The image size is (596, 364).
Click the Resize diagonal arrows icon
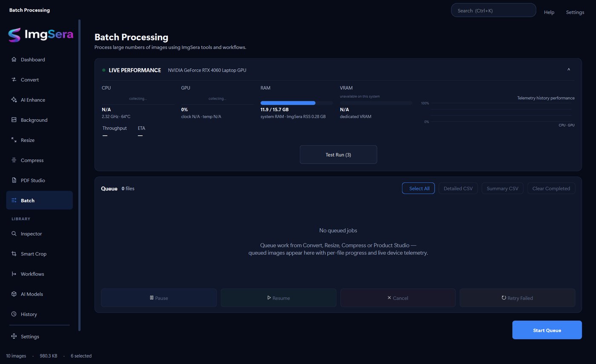pyautogui.click(x=14, y=140)
